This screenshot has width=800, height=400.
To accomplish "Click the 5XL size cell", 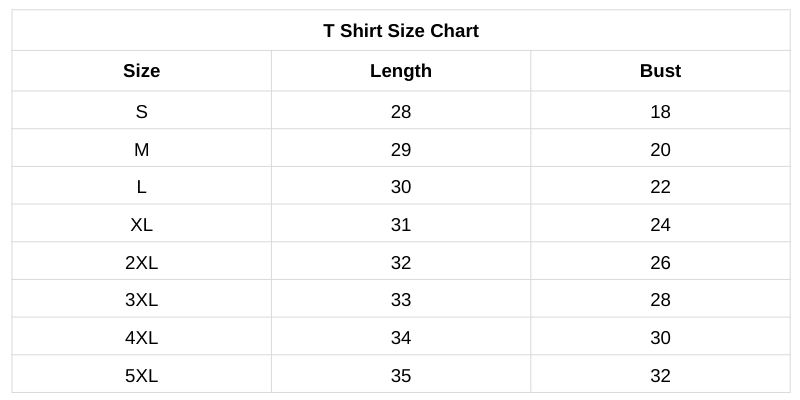I will pos(141,376).
